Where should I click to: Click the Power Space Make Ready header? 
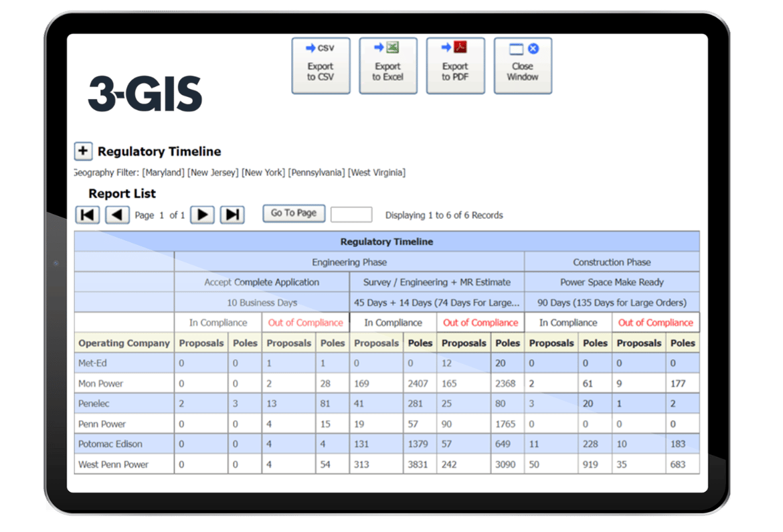(612, 282)
